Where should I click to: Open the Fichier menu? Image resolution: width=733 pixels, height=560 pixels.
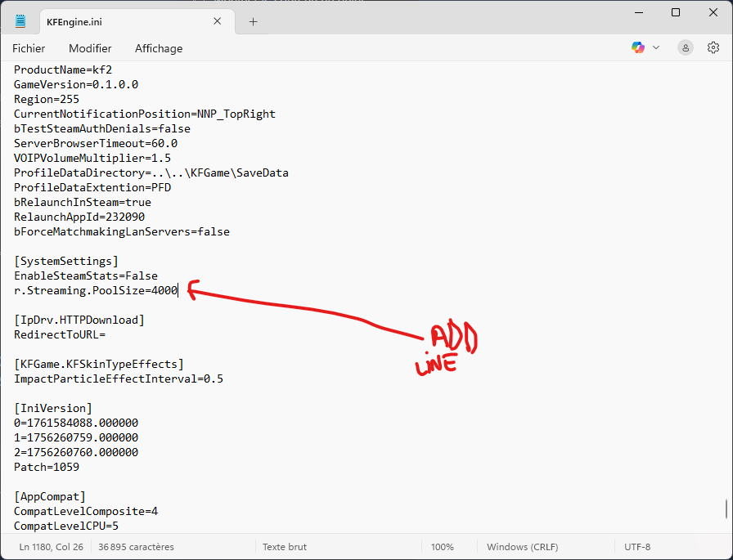tap(29, 48)
